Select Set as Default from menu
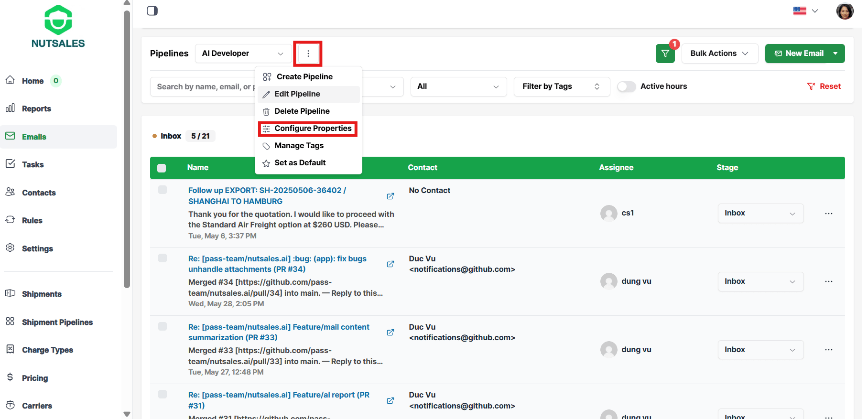868x419 pixels. (308, 163)
